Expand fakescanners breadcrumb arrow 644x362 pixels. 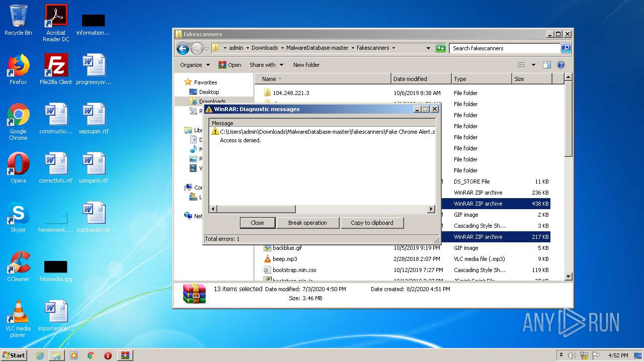pos(393,48)
